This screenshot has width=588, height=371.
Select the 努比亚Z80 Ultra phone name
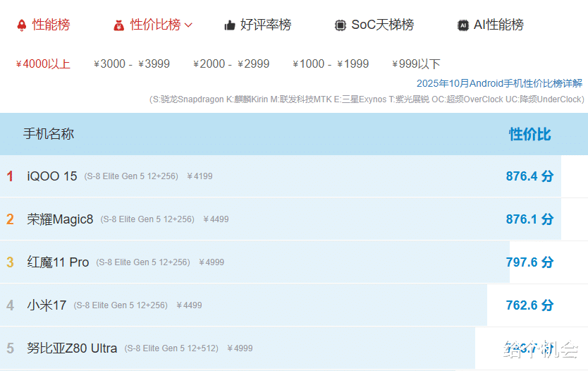point(72,348)
